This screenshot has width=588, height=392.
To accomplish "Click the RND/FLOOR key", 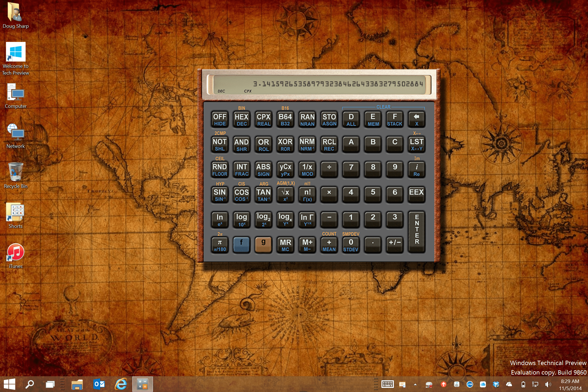I will tap(220, 170).
